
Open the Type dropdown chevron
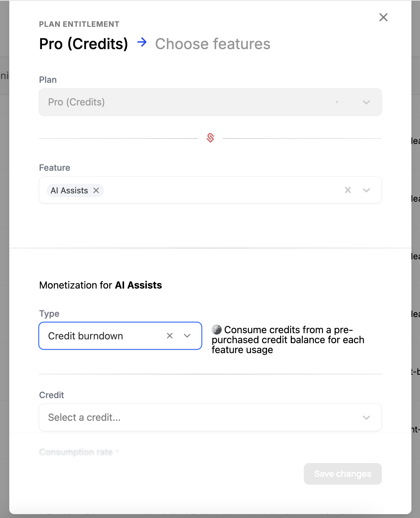tap(187, 336)
